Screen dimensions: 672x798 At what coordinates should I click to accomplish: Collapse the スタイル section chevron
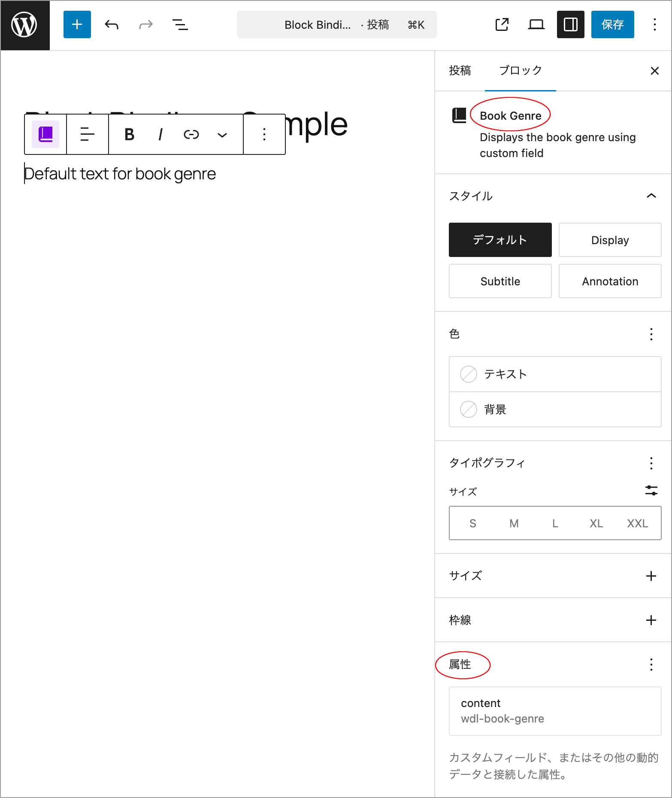pyautogui.click(x=651, y=196)
